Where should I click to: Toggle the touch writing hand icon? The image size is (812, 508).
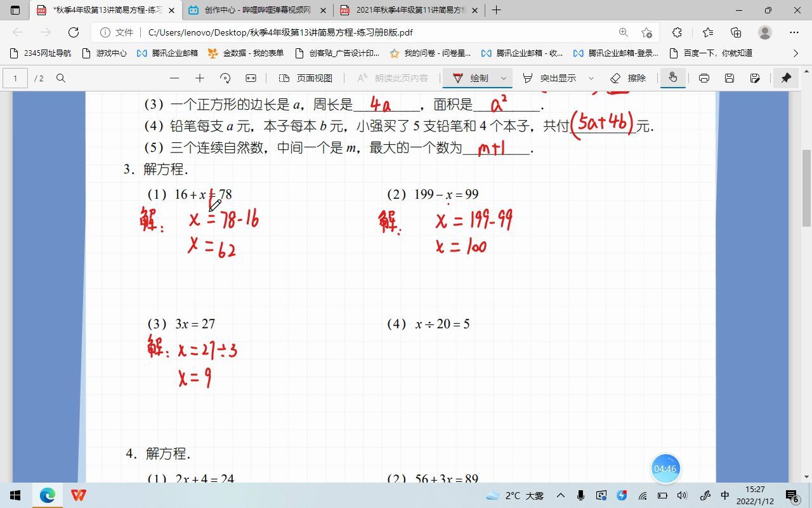point(672,78)
